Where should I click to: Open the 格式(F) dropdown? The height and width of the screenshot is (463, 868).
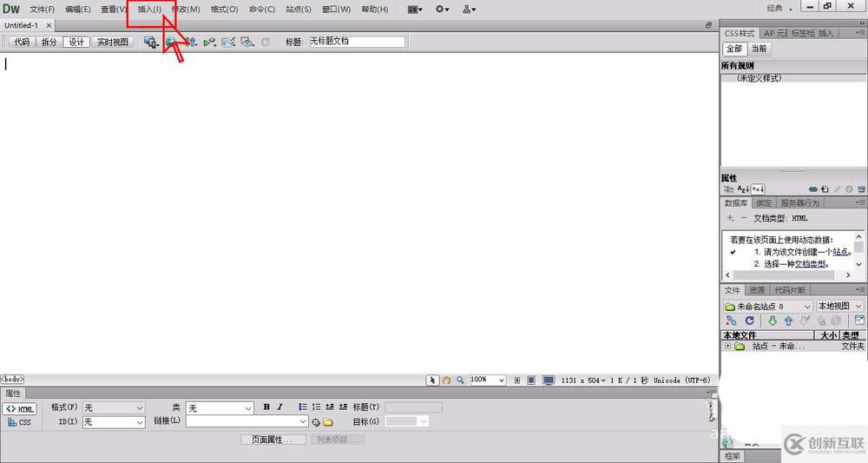[x=114, y=407]
